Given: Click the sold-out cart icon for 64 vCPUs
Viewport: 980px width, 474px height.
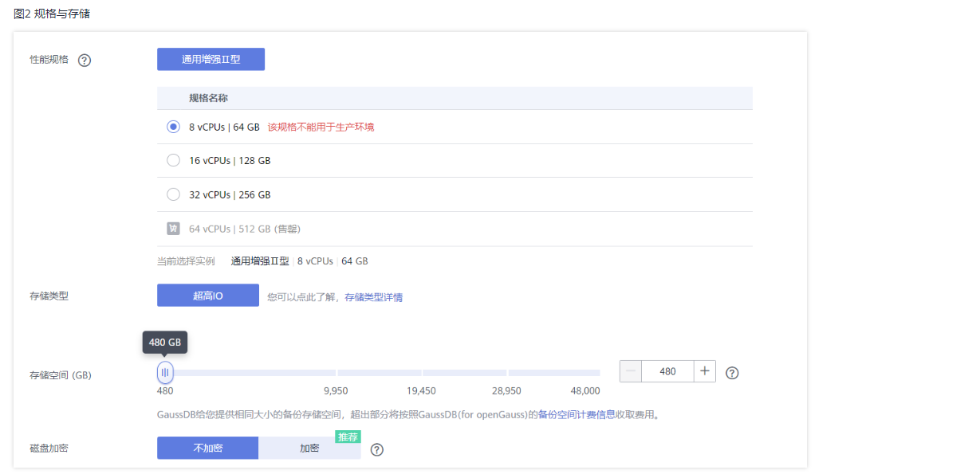Looking at the screenshot, I should tap(173, 229).
